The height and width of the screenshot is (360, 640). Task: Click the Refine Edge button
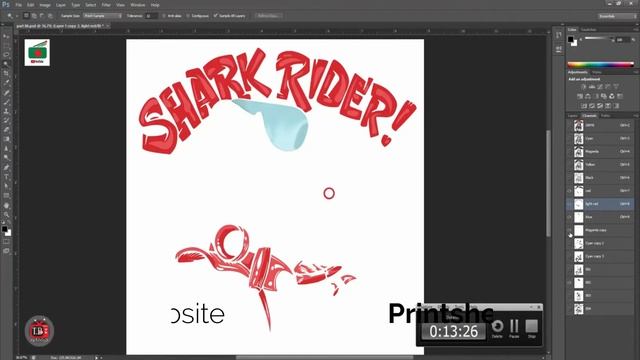(269, 16)
